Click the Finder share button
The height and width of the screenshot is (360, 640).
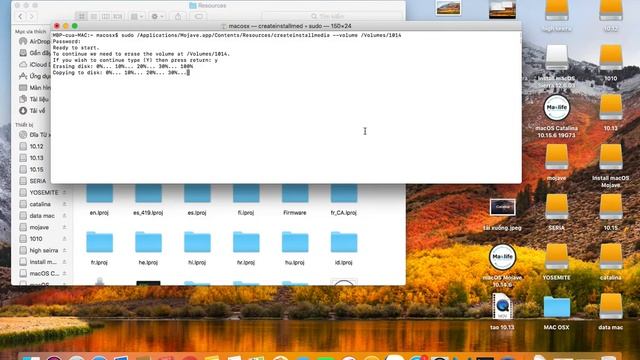178,16
